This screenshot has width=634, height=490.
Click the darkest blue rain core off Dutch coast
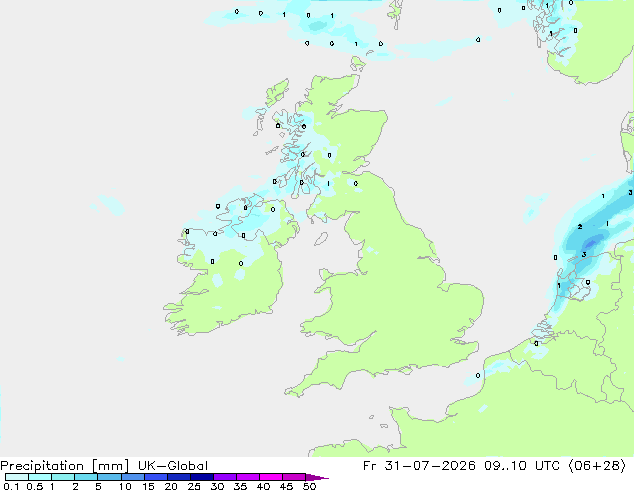[591, 244]
